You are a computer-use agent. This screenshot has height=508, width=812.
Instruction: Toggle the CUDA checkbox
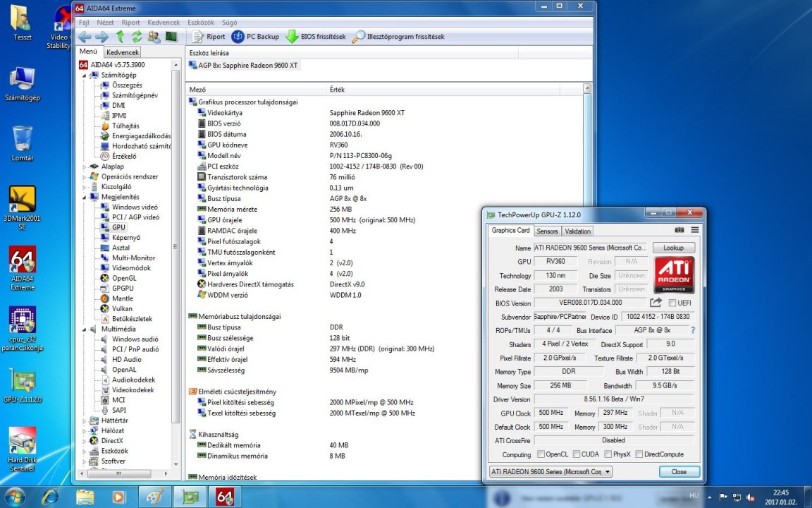[x=577, y=454]
